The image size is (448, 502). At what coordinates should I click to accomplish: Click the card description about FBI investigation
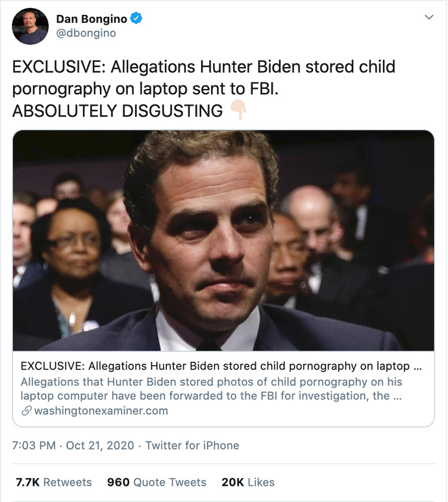click(x=211, y=388)
